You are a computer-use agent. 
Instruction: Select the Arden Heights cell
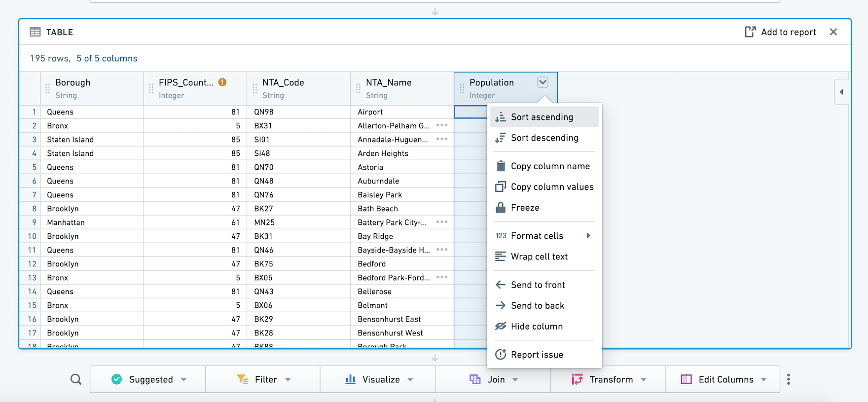402,153
